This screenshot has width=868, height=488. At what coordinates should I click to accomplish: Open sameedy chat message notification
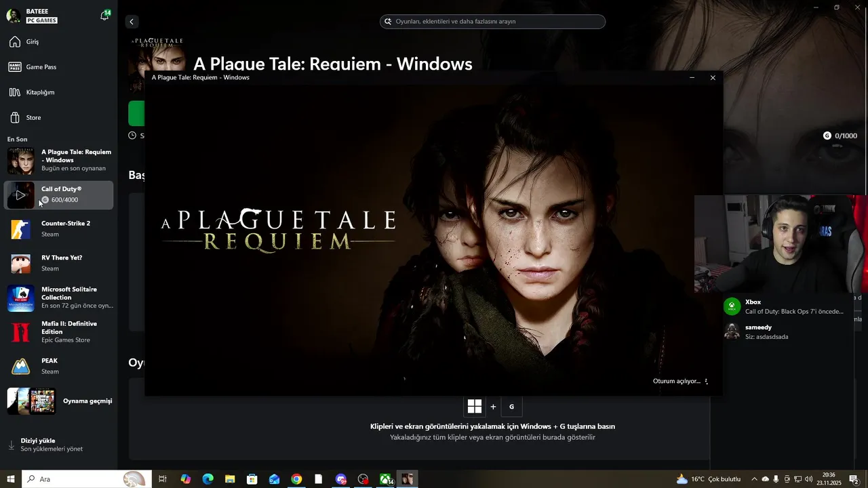click(x=786, y=332)
